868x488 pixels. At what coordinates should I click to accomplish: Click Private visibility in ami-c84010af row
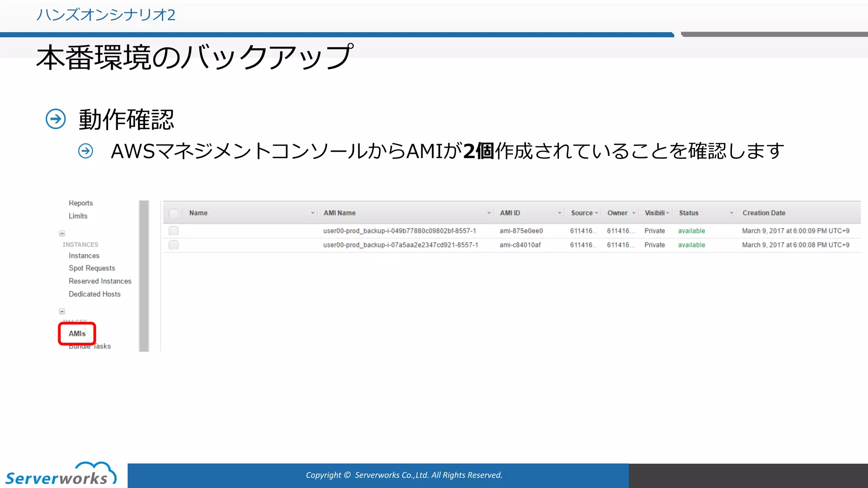(x=654, y=245)
